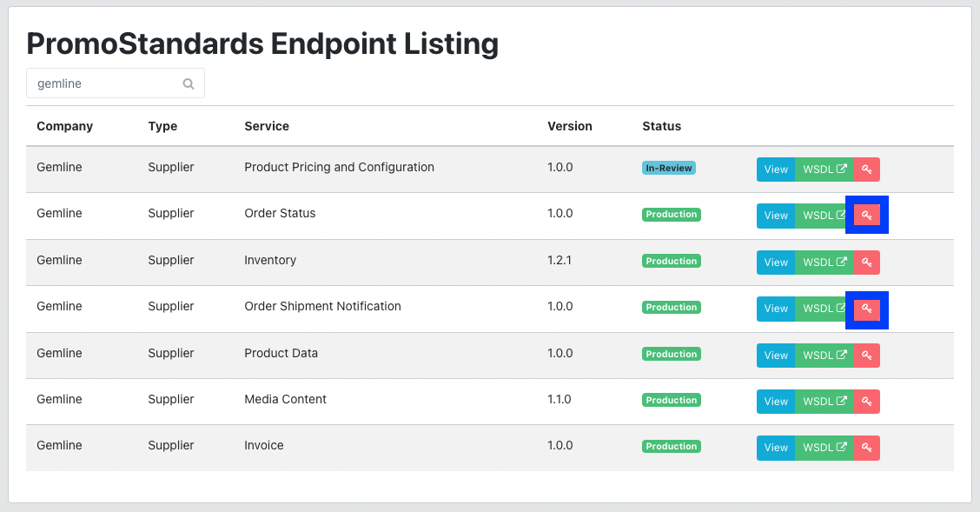The height and width of the screenshot is (512, 980).
Task: Select the 'Product Data' service name
Action: [281, 353]
